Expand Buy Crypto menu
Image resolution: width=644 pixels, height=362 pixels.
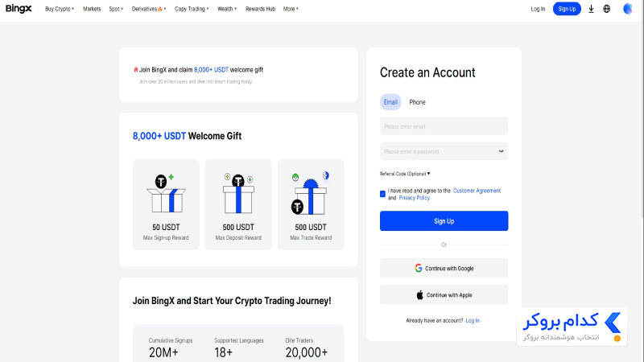tap(60, 9)
